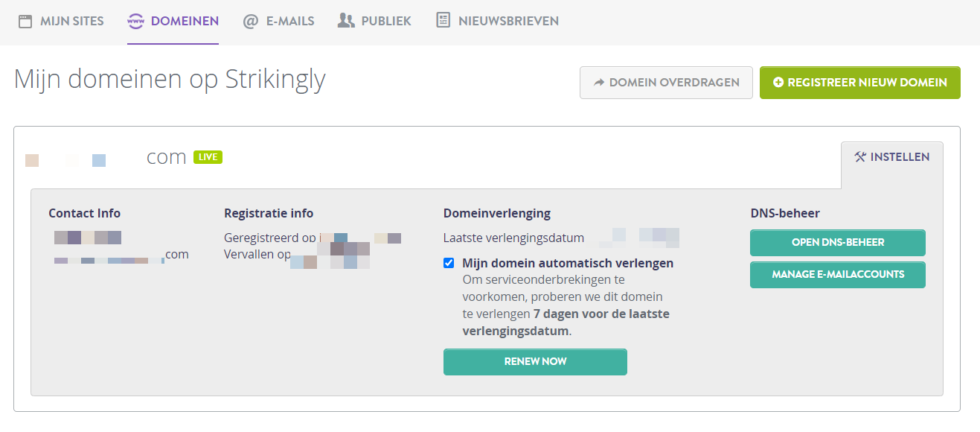Click the tools icon next to Instellen
Image resolution: width=980 pixels, height=432 pixels.
click(860, 157)
